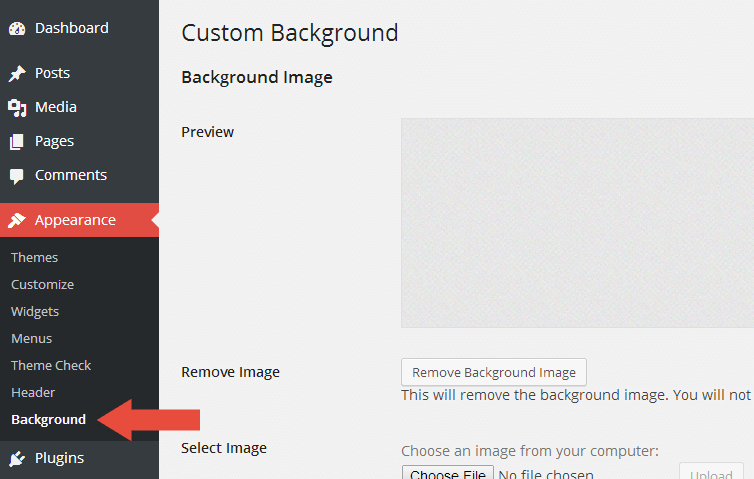Go to the Widgets submenu
Screen dimensions: 754x479
tap(35, 312)
